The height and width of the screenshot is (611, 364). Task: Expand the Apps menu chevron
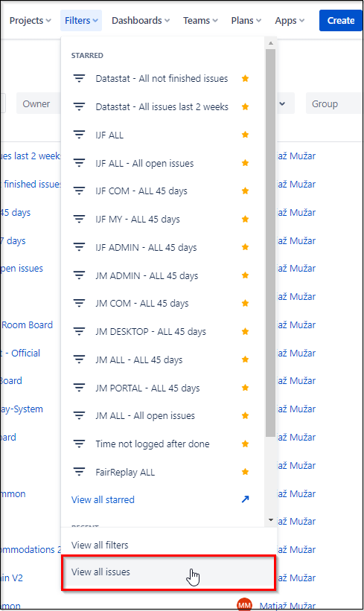point(301,21)
